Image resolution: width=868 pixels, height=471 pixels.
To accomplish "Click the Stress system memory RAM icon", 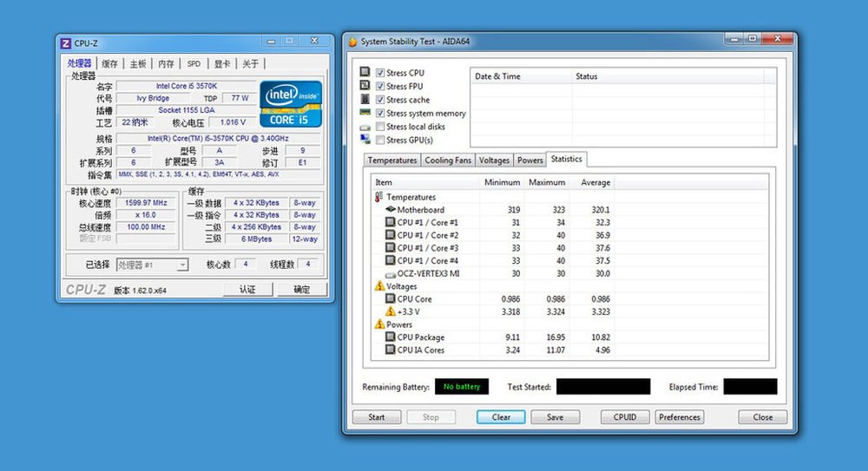I will pos(365,113).
